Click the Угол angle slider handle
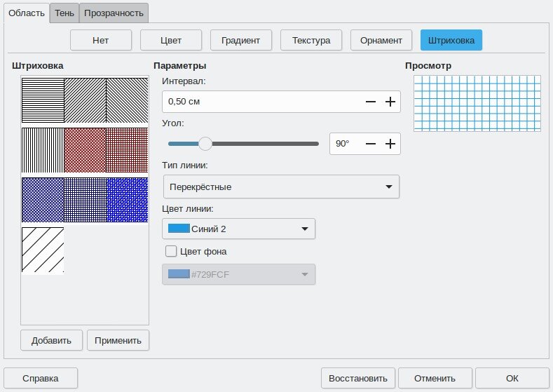Screen dimensions: 553x392 pos(205,144)
